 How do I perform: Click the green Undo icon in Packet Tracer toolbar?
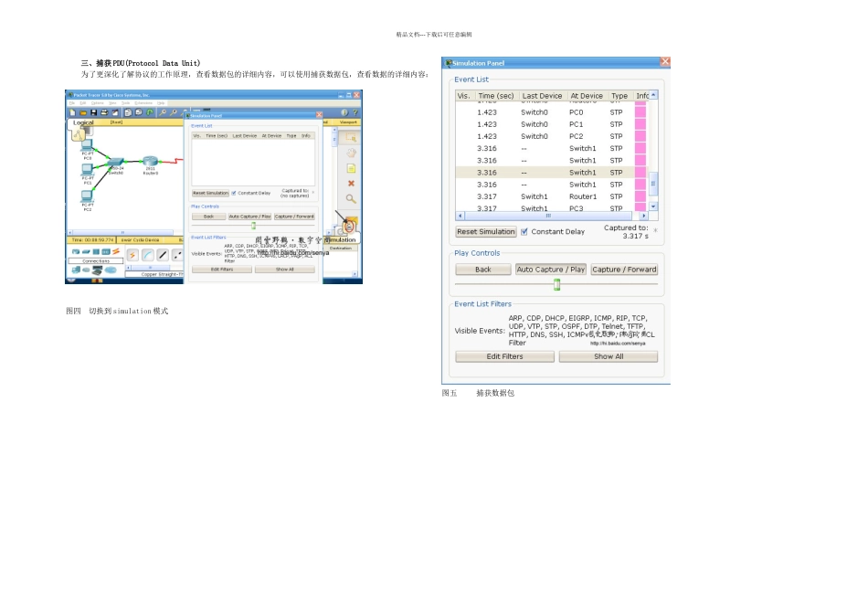[x=150, y=112]
